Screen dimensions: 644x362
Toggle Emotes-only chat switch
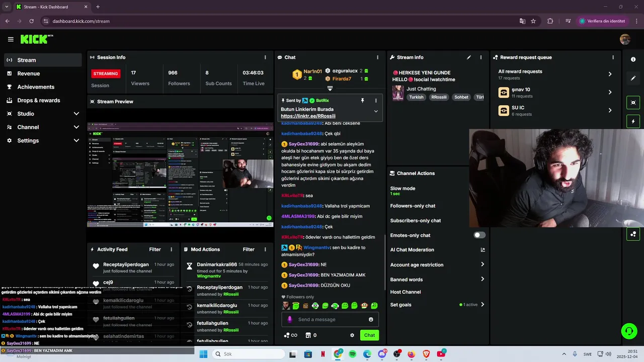tap(479, 235)
